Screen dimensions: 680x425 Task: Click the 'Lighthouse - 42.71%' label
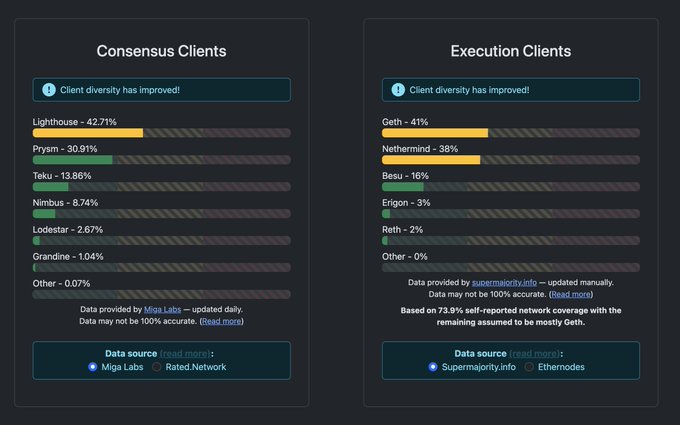75,122
